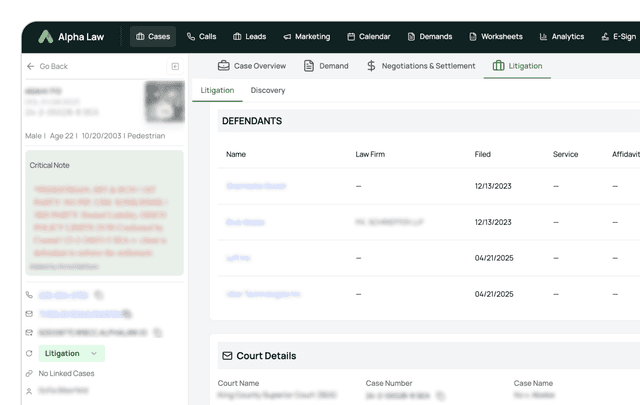
Task: Click the Alpha Law logo icon
Action: [46, 36]
